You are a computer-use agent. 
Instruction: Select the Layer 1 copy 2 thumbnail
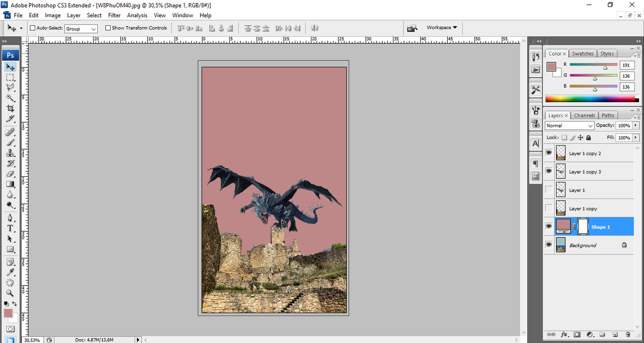tap(560, 153)
